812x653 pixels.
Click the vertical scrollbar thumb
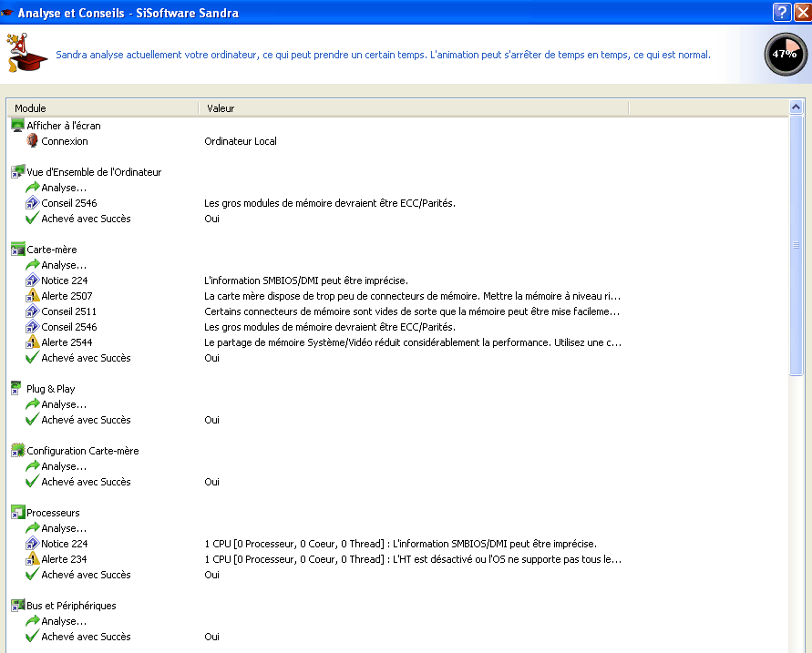point(796,245)
